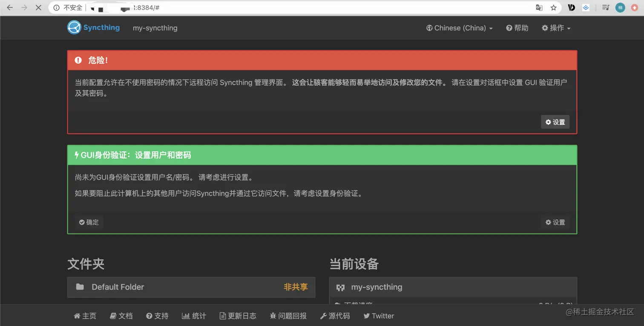This screenshot has height=326, width=644.
Task: Open the 更新日志 footer link
Action: (238, 316)
